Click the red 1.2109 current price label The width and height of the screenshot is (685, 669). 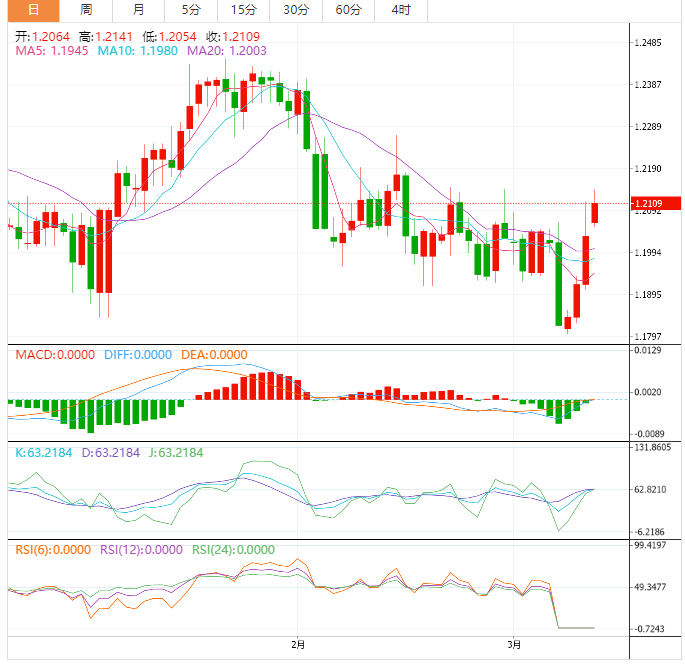[655, 203]
